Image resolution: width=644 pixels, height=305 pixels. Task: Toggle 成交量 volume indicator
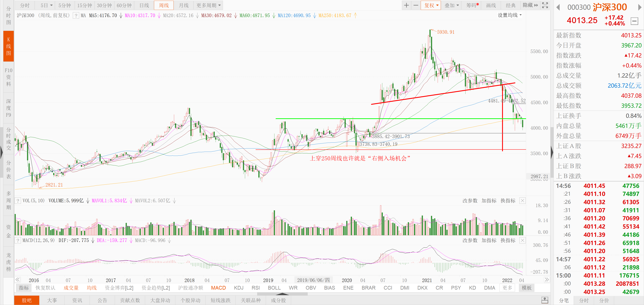[71, 288]
